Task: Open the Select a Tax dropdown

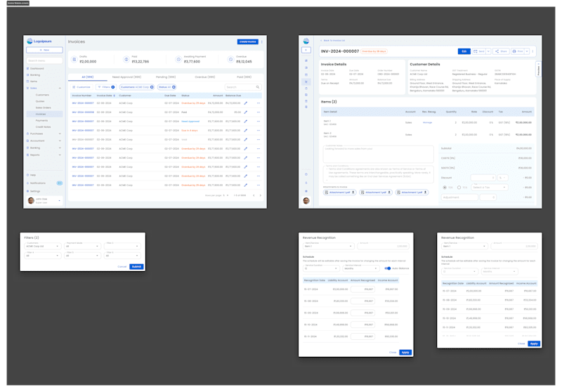Action: (489, 187)
